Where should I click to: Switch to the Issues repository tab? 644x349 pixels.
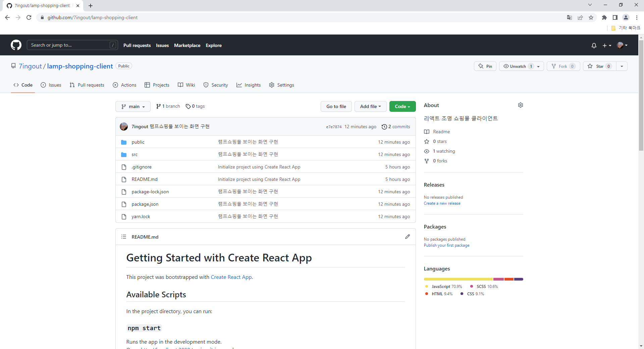click(x=51, y=85)
